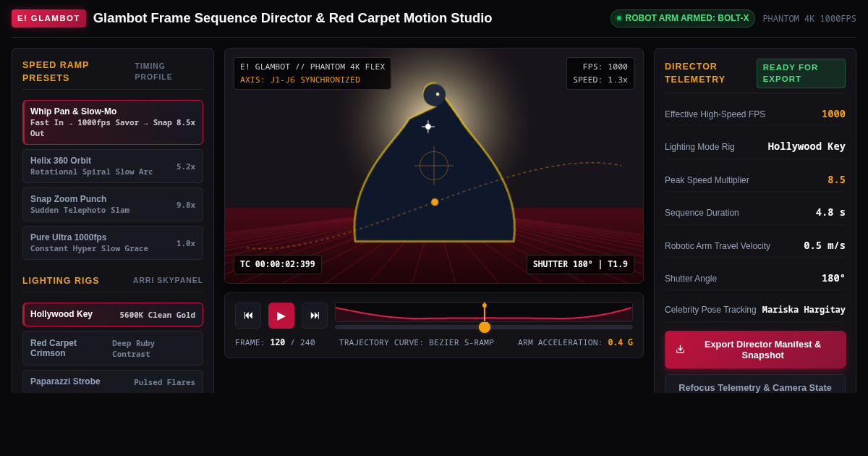The width and height of the screenshot is (868, 456).
Task: Click the Ready for Export status badge
Action: (x=801, y=73)
